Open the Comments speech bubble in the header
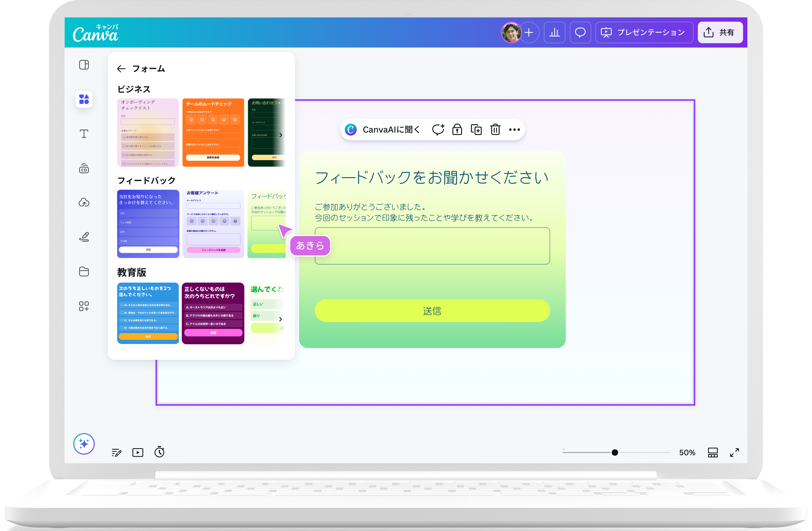This screenshot has width=812, height=531. (580, 32)
